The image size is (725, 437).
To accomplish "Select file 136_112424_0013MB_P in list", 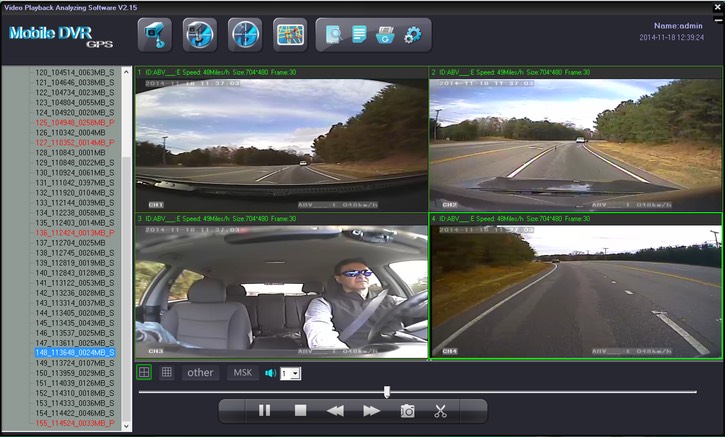I will click(x=75, y=233).
